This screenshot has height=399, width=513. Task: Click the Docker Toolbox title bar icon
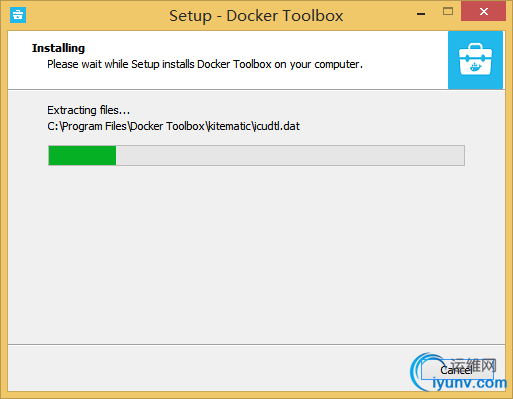18,15
